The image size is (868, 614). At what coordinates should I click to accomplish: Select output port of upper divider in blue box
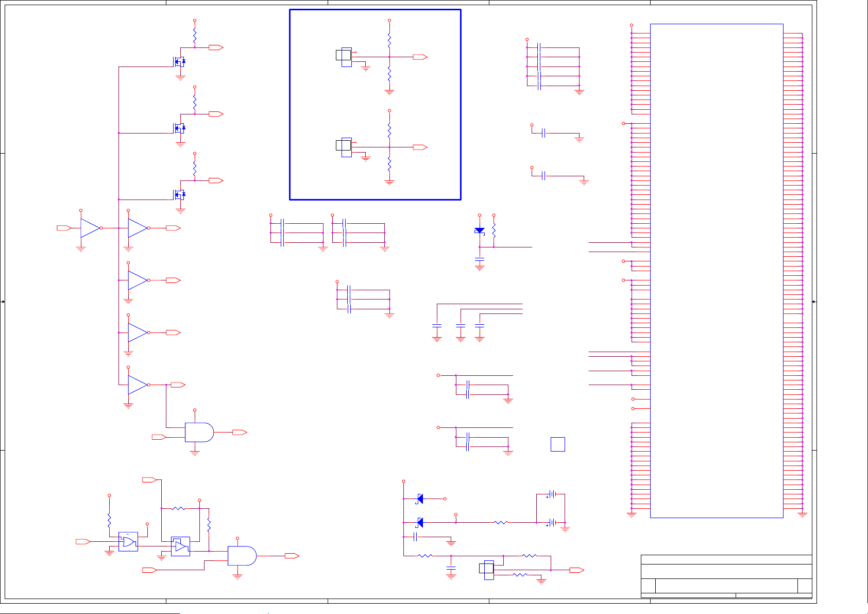coord(420,57)
